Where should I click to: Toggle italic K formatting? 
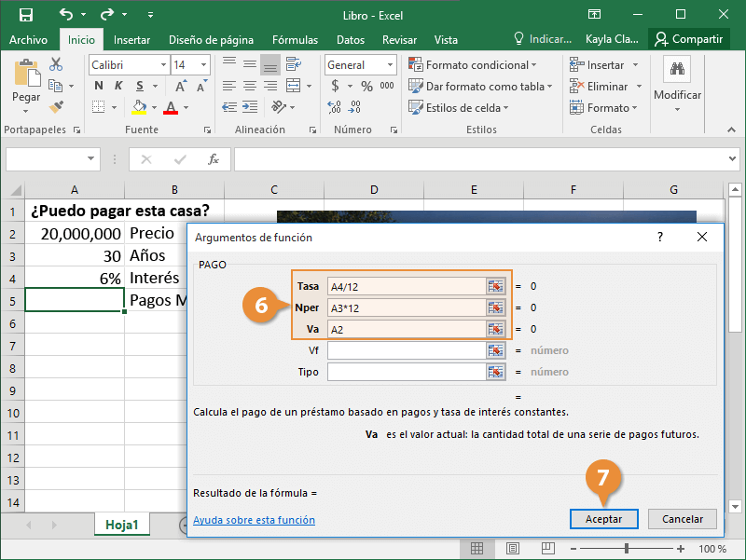(118, 87)
